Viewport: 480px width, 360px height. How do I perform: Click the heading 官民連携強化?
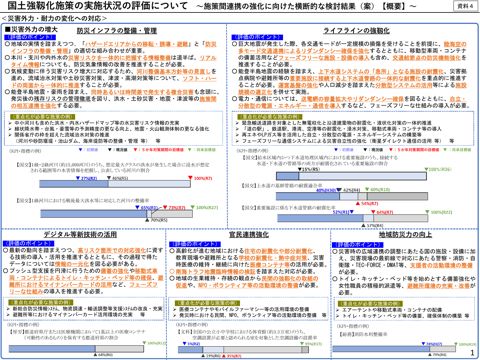point(249,234)
